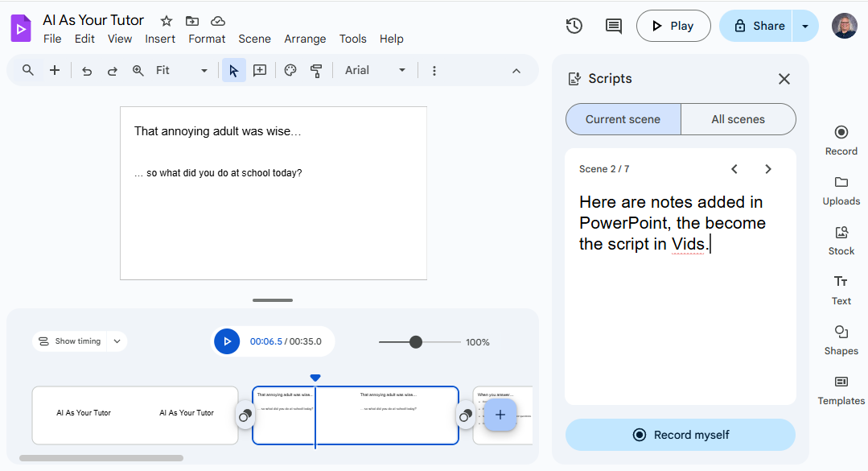
Task: Click the version history clock icon
Action: (x=574, y=26)
